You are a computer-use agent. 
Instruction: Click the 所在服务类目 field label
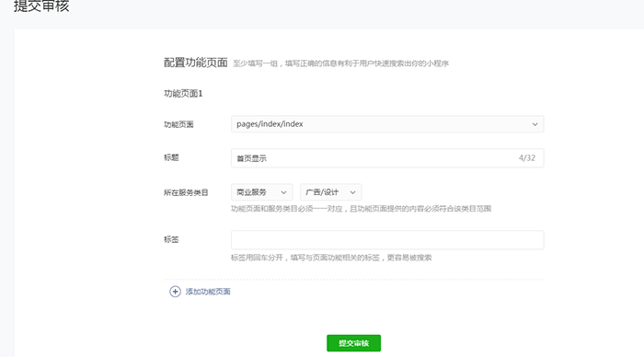tap(186, 192)
